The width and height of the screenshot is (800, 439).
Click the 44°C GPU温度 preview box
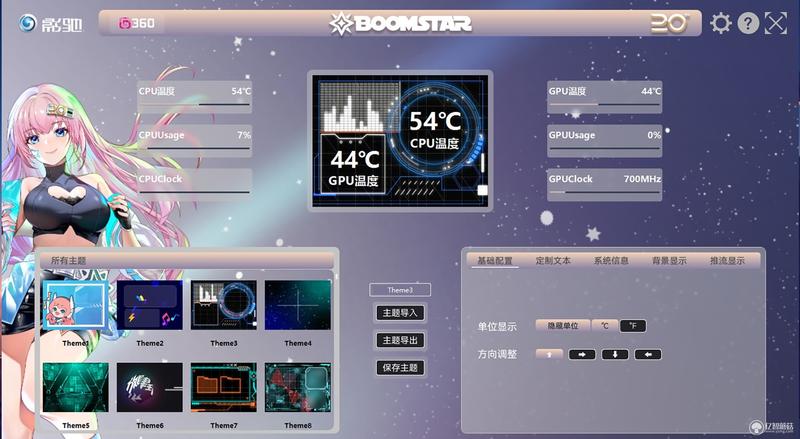click(x=353, y=164)
